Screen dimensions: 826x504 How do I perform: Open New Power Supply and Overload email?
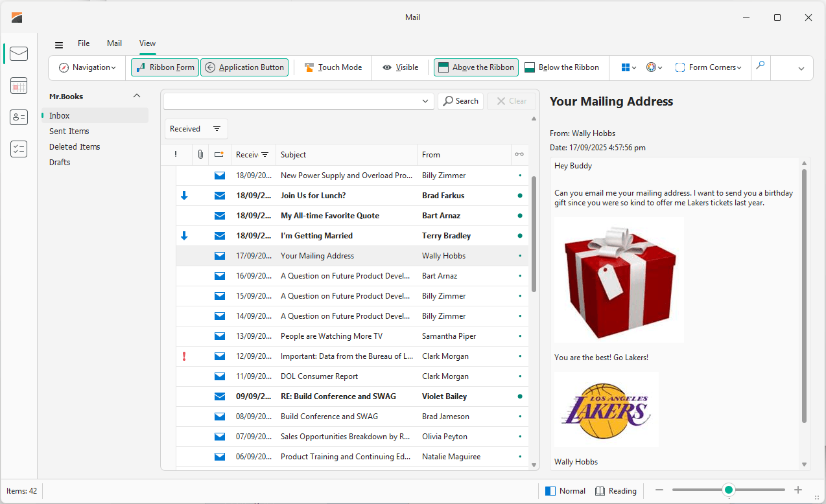pos(352,175)
